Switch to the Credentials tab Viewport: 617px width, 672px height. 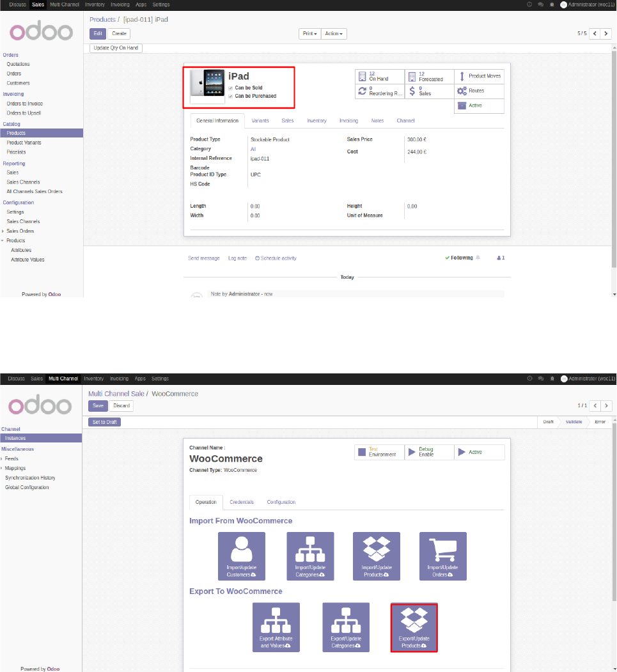pyautogui.click(x=242, y=502)
